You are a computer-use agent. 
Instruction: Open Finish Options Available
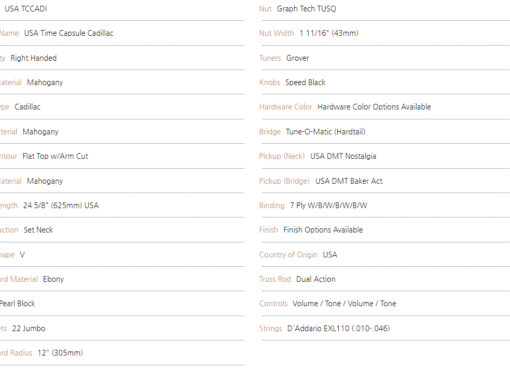click(x=323, y=230)
